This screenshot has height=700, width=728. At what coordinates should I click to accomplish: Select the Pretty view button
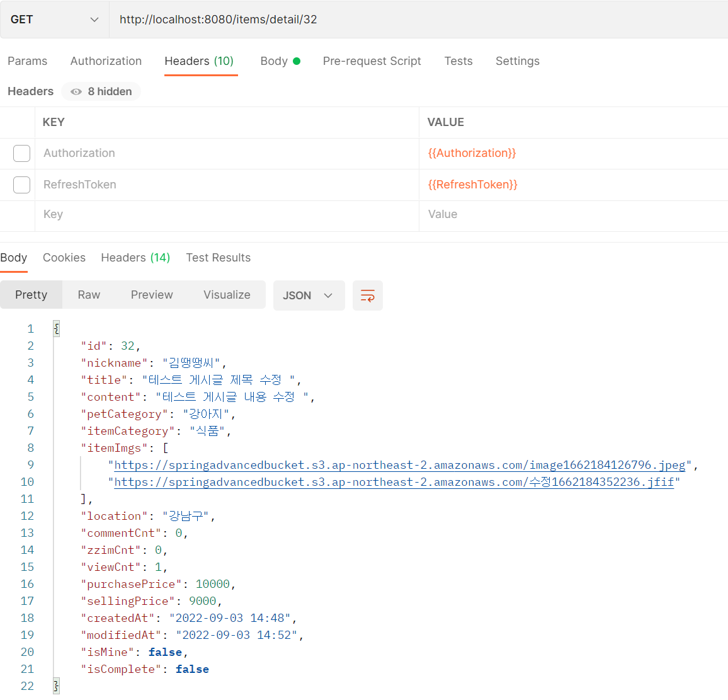(31, 295)
